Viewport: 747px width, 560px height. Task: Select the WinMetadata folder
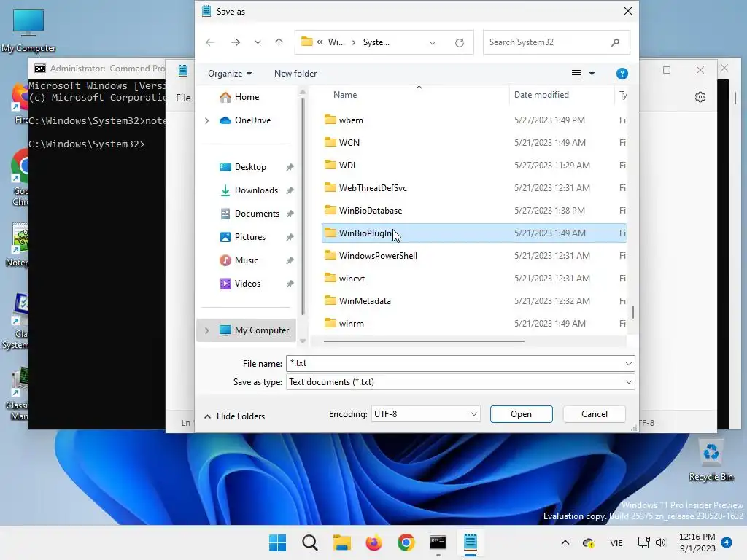tap(473, 301)
